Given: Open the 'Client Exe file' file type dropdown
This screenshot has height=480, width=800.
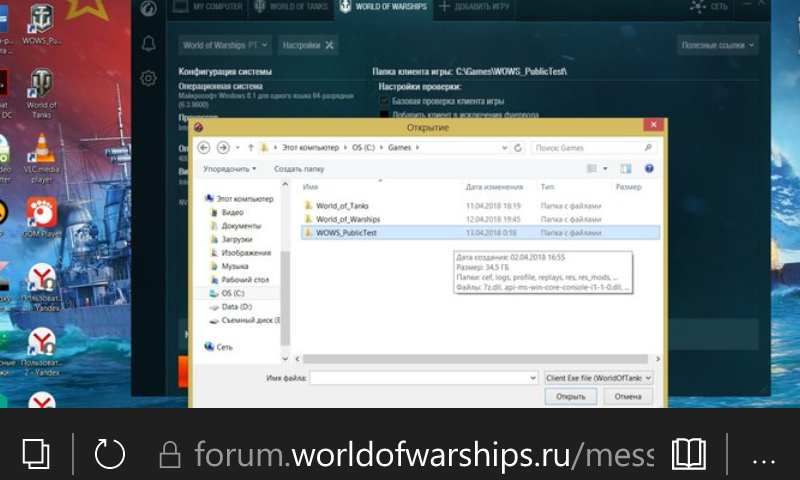Looking at the screenshot, I should (x=598, y=378).
